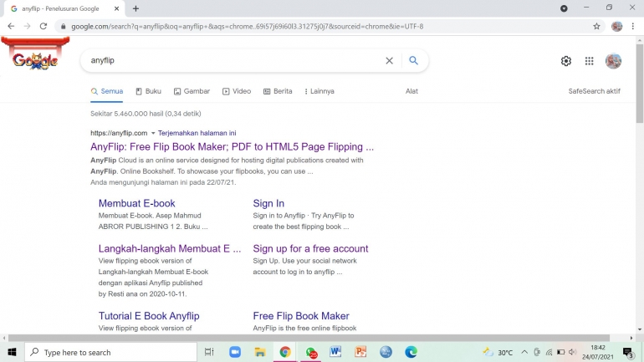Switch to the Gambar tab
The width and height of the screenshot is (644, 362).
[192, 91]
